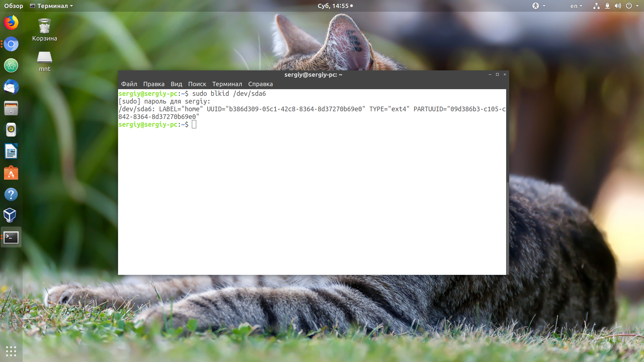The image size is (644, 362).
Task: Open Ubuntu Software store icon
Action: pos(11,173)
